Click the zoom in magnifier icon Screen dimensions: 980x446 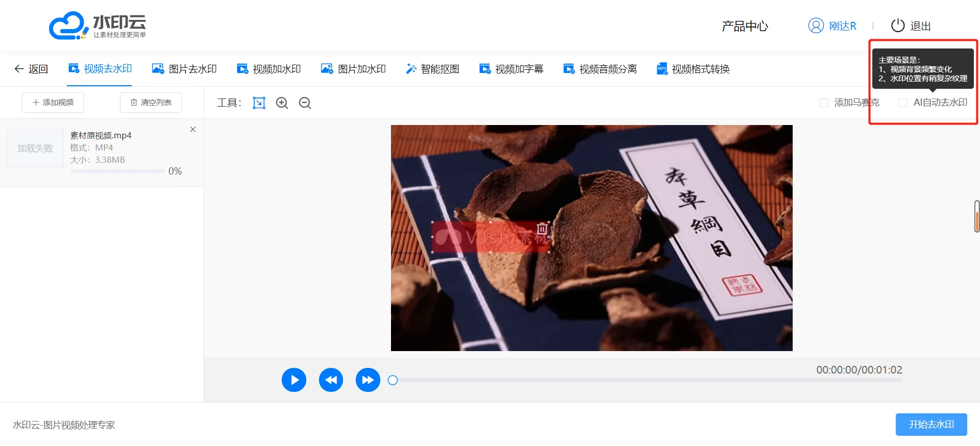(282, 103)
